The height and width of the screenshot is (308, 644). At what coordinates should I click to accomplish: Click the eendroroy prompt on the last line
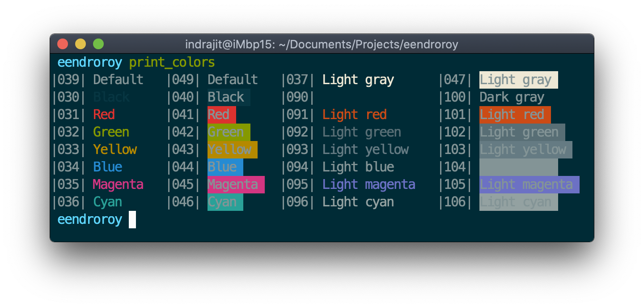pyautogui.click(x=89, y=220)
